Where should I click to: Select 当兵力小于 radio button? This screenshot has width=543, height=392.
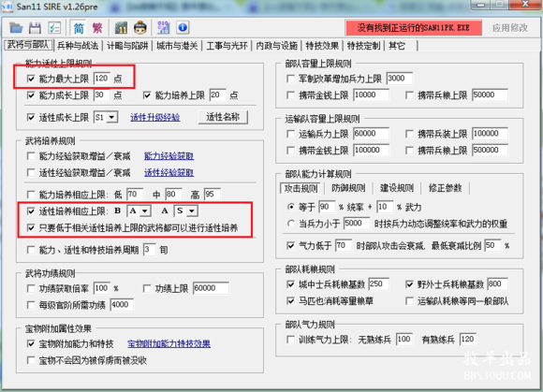pos(290,224)
